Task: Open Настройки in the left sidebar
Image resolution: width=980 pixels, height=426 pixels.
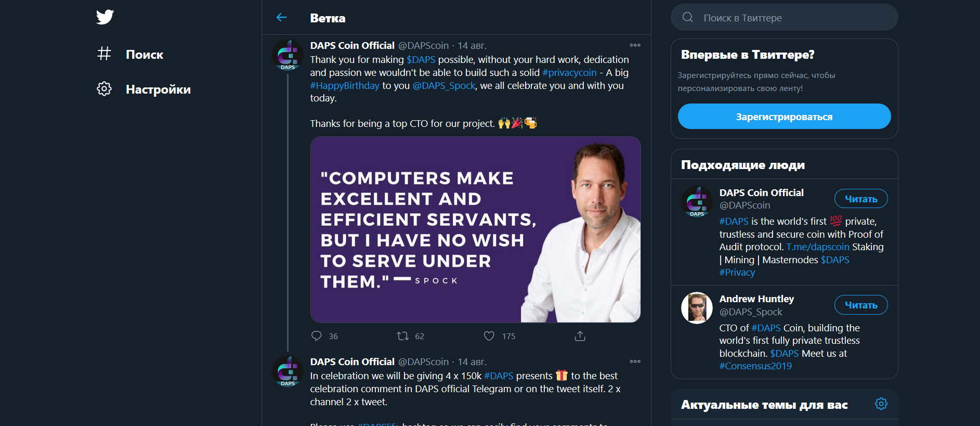Action: (x=158, y=89)
